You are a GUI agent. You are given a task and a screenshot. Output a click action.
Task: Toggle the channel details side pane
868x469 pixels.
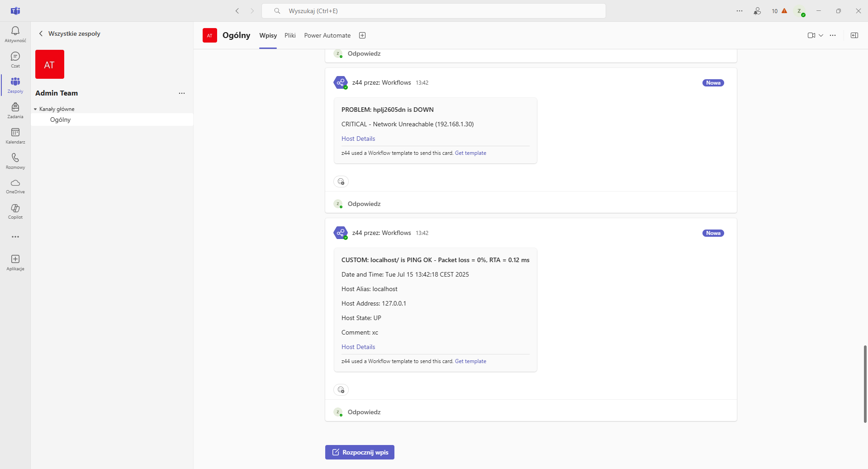pos(854,35)
